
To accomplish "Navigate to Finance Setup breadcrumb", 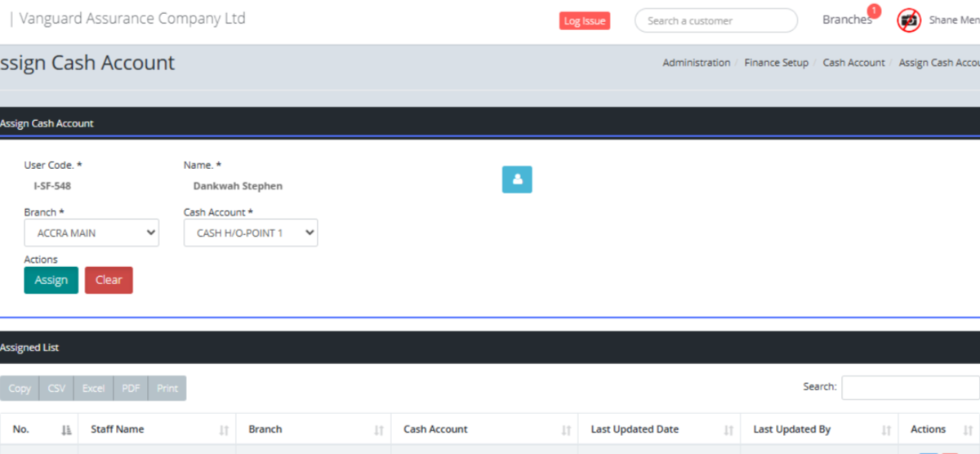I will pyautogui.click(x=776, y=63).
